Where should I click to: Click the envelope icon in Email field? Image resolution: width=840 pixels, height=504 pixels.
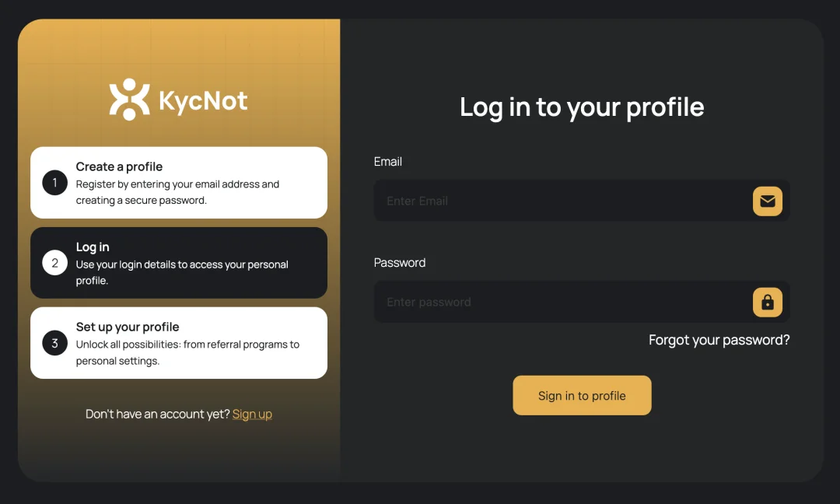[767, 201]
